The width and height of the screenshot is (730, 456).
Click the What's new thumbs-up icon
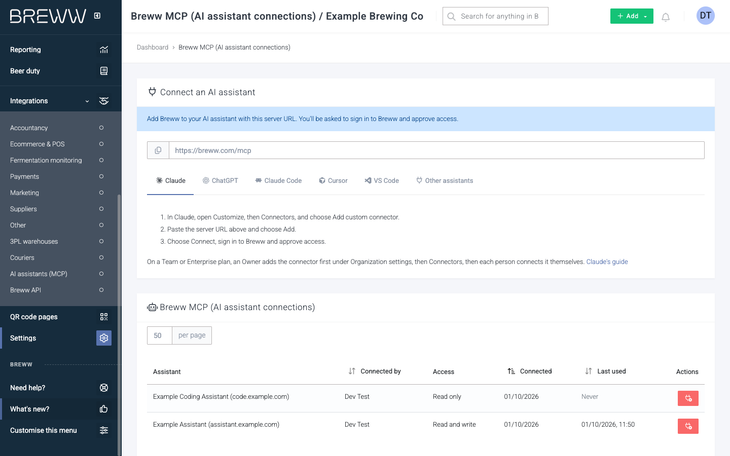tap(104, 409)
